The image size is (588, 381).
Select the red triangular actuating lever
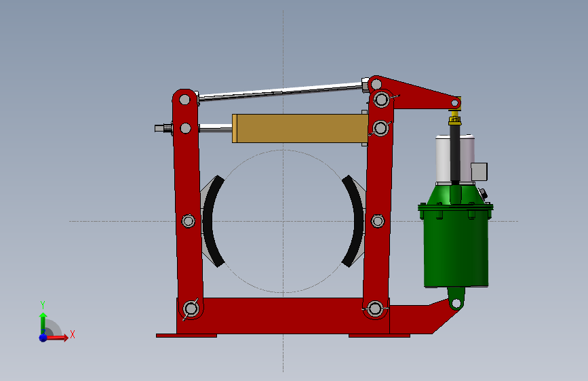416,96
